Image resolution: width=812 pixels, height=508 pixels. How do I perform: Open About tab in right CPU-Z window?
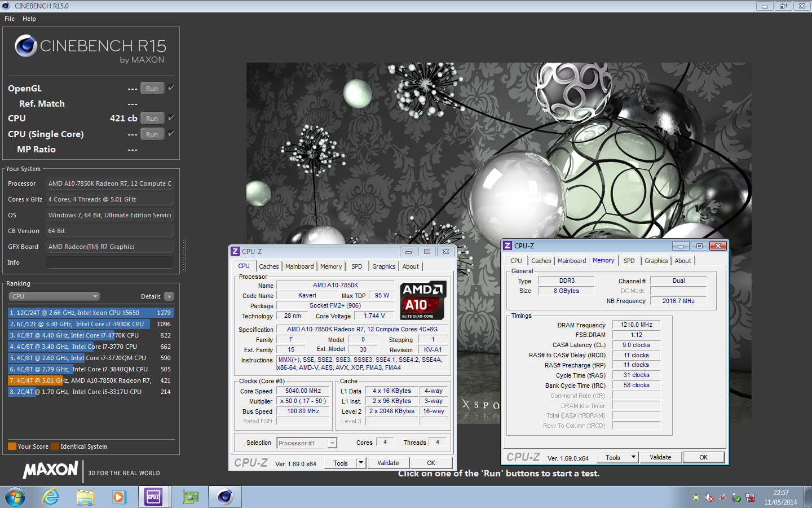click(683, 261)
